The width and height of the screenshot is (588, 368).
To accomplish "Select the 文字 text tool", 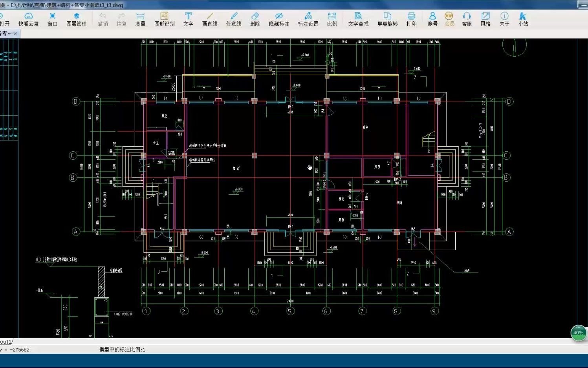I will point(188,19).
